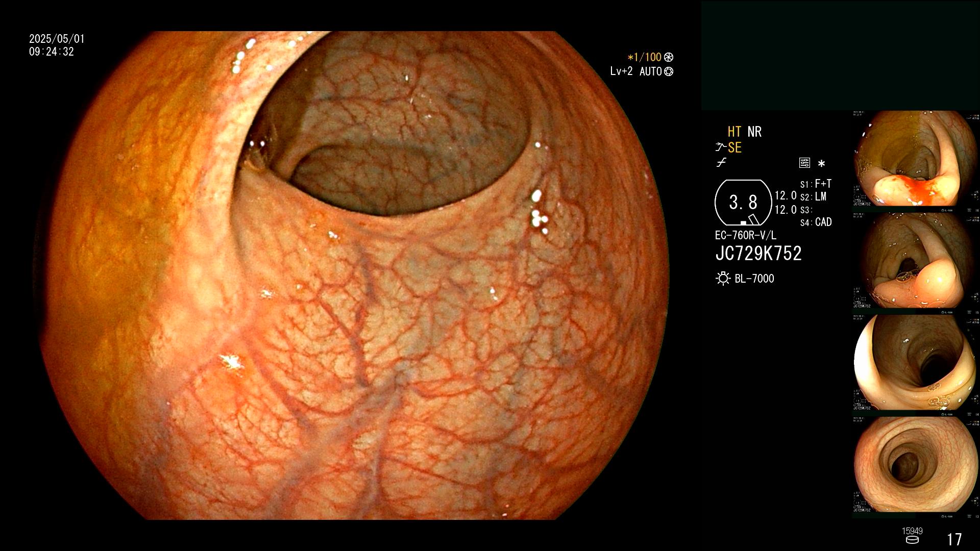
Task: Click the patient ID JC729K752
Action: (758, 254)
